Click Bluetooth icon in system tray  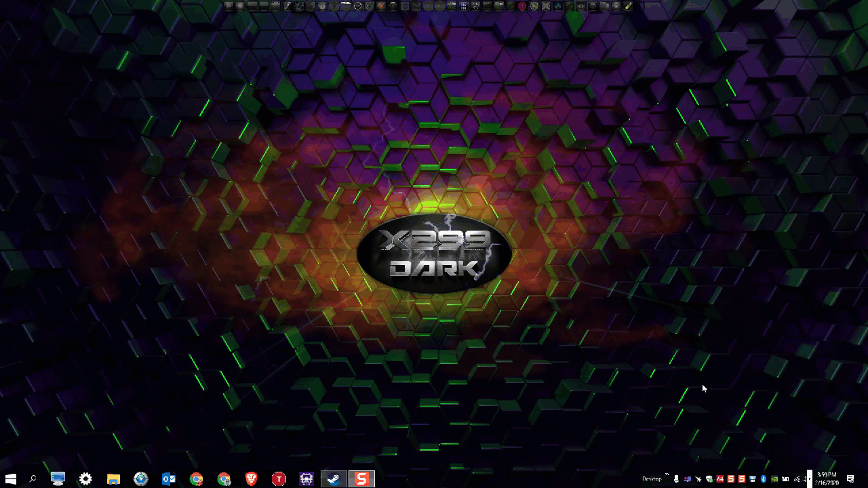pyautogui.click(x=764, y=479)
